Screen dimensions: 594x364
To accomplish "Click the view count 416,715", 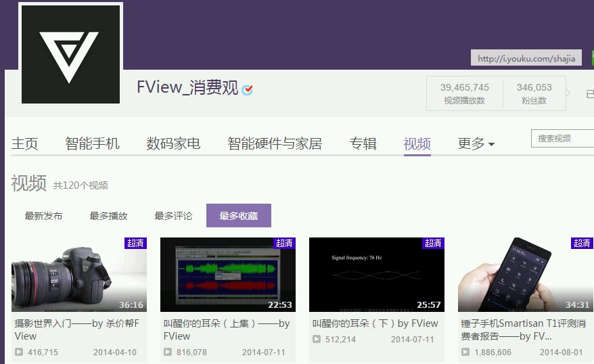I will coord(43,352).
